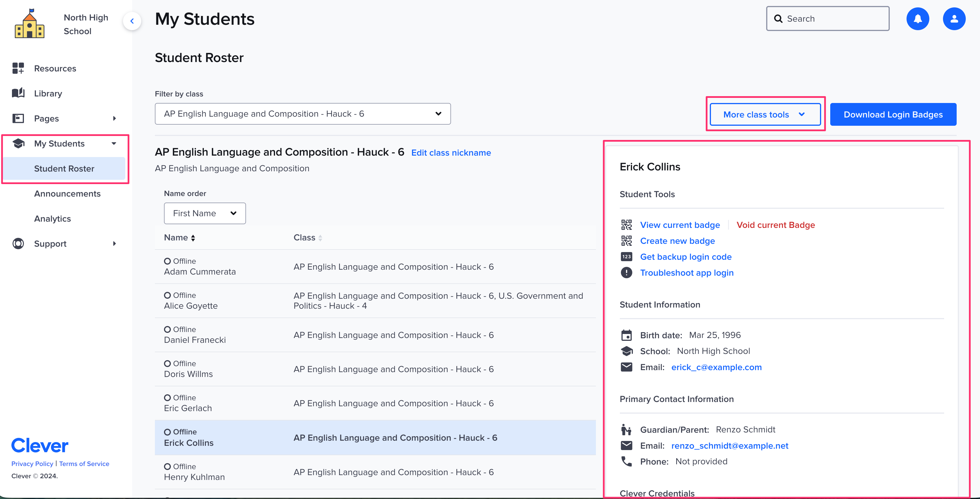Open the Create new badge link
Viewport: 980px width, 499px height.
click(677, 241)
